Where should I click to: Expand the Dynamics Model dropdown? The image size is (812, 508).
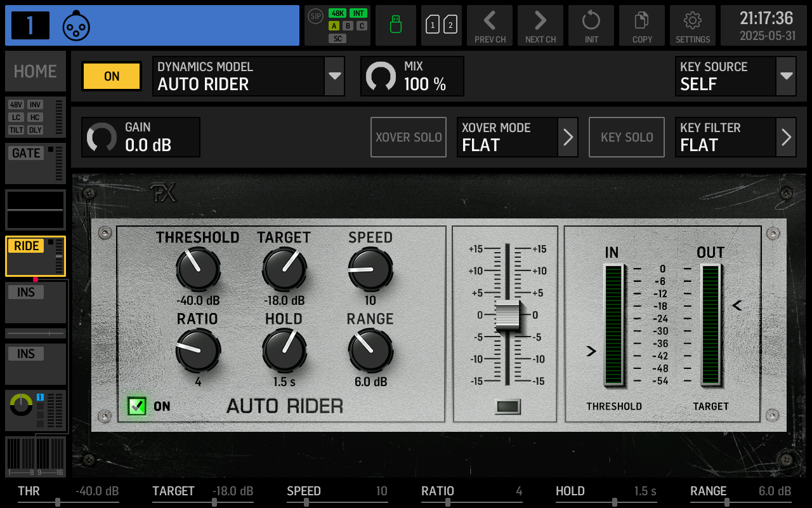334,76
